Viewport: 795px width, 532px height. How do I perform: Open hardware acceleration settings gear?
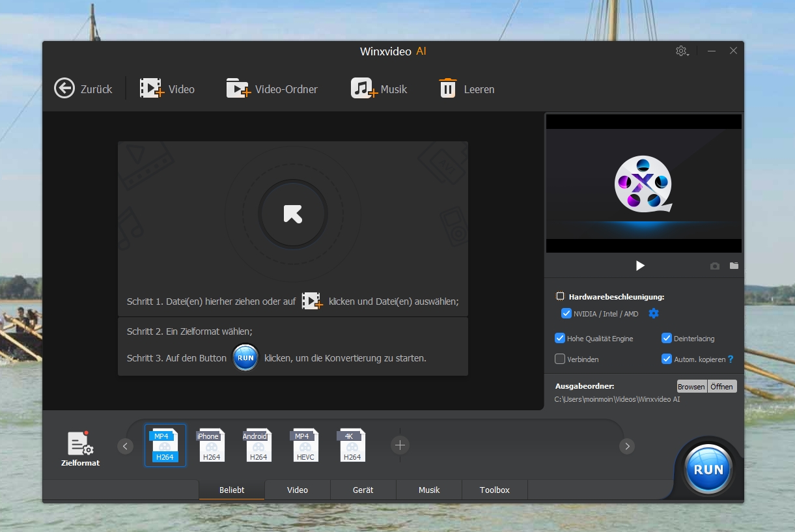tap(654, 314)
